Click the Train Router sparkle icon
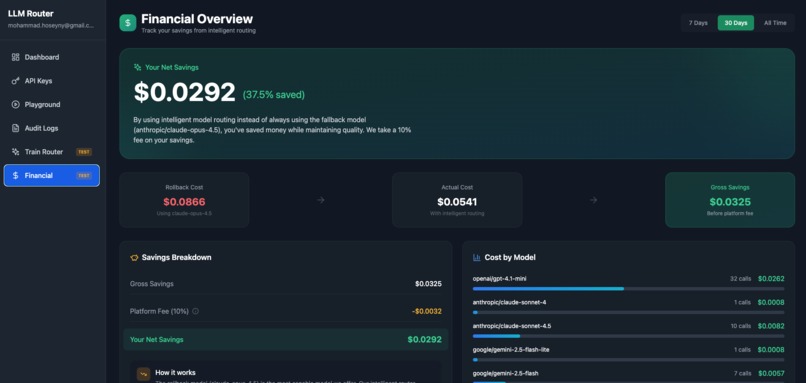The image size is (806, 383). 15,152
